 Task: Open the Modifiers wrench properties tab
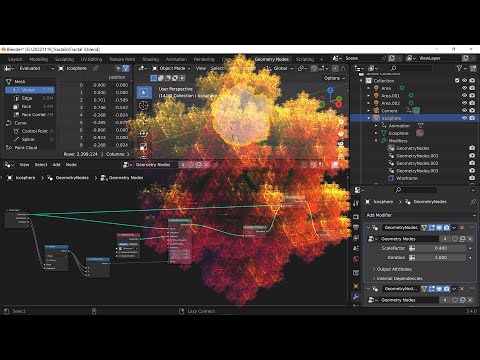[356, 296]
